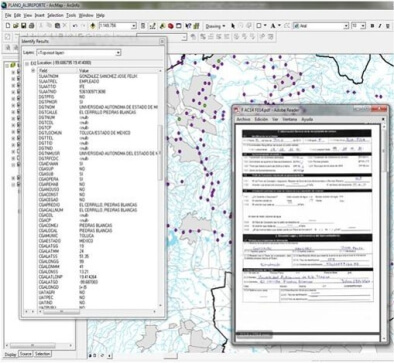The width and height of the screenshot is (394, 363).
Task: Open ArcToolbox with the red icon
Action: pyautogui.click(x=171, y=26)
